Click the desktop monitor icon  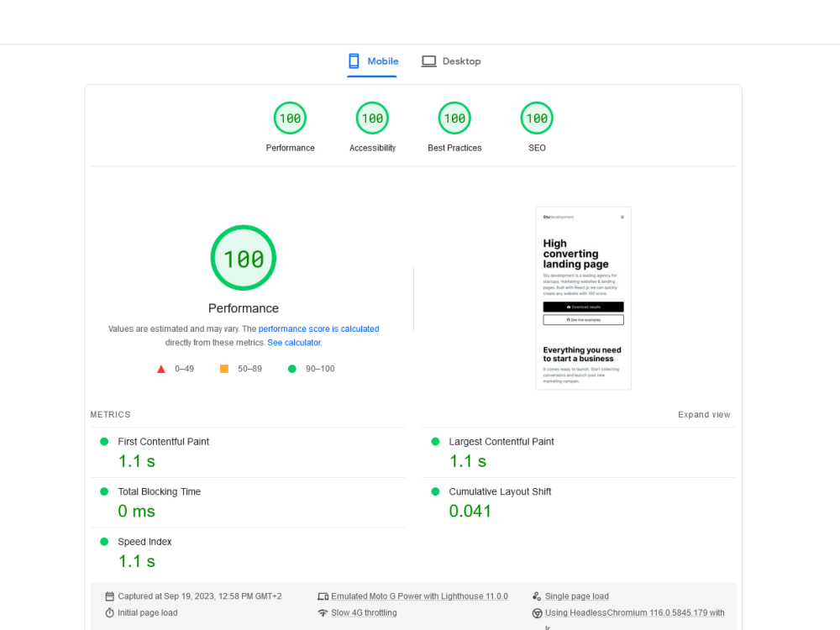428,61
